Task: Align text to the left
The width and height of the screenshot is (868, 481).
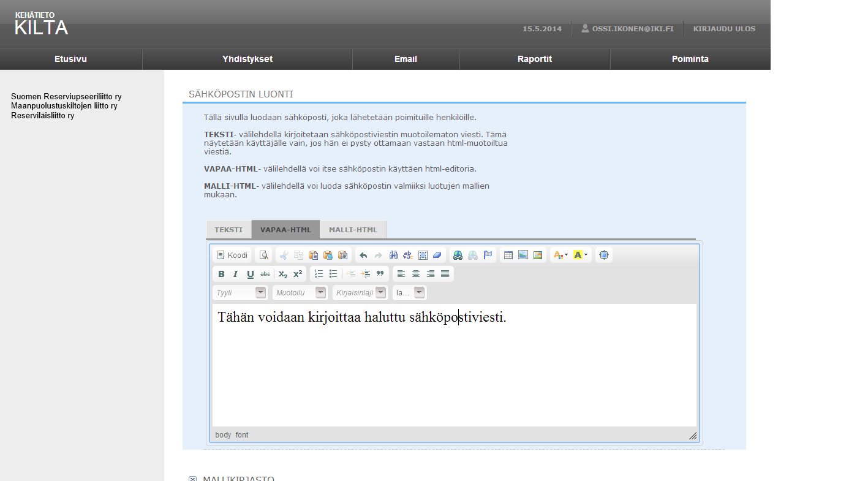Action: 401,274
